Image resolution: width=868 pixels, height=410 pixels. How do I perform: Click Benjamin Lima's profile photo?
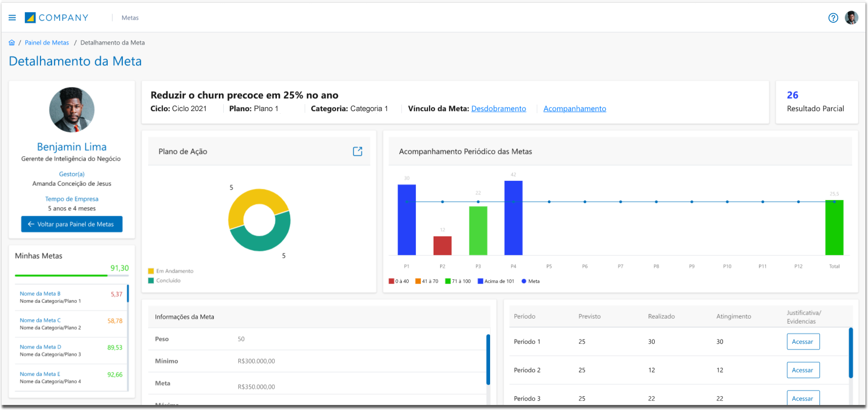[x=72, y=110]
